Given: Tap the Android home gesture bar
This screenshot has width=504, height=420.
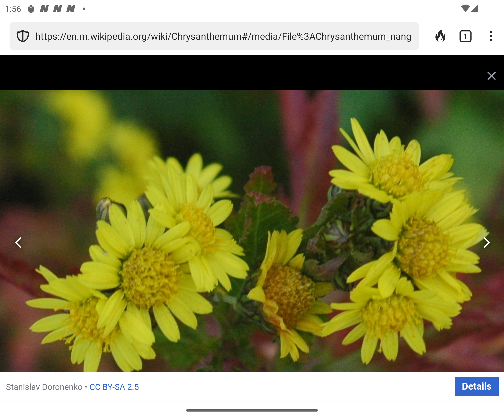Looking at the screenshot, I should coord(252,410).
